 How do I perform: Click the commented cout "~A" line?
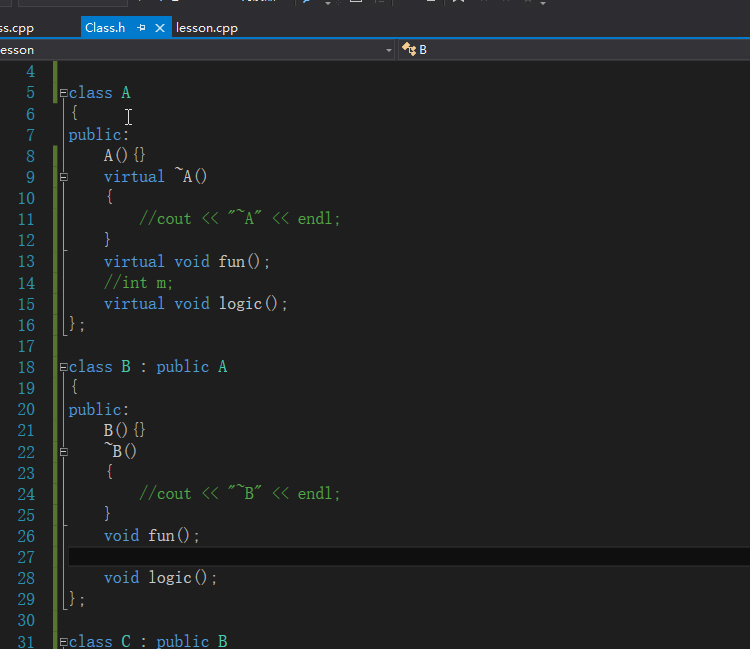point(240,219)
